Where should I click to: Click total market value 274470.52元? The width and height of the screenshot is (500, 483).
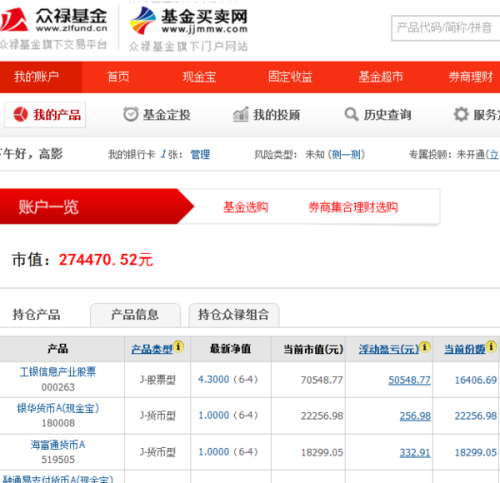106,260
